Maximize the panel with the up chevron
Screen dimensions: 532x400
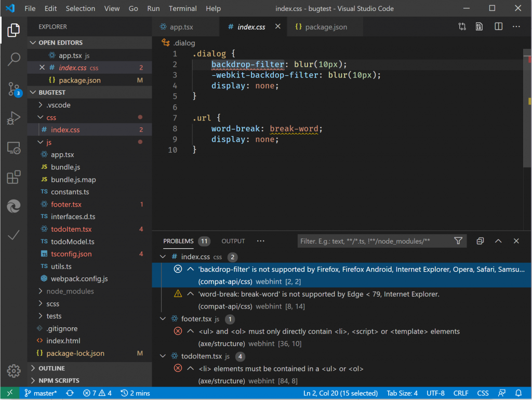(x=498, y=241)
